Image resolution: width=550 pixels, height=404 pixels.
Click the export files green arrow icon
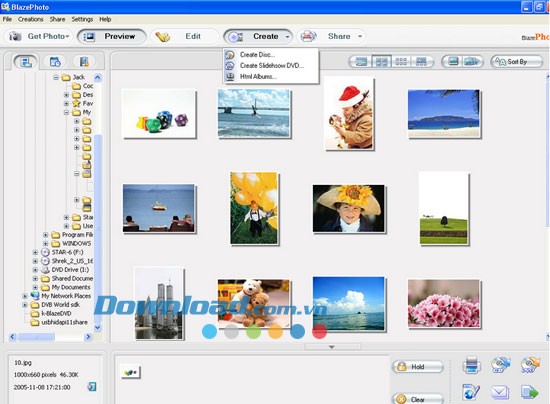tap(530, 392)
